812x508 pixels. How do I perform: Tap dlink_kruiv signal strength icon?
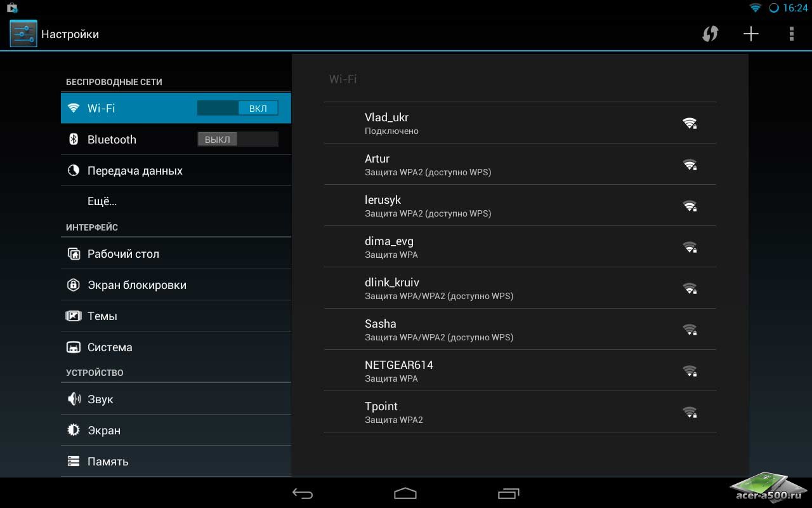point(690,288)
